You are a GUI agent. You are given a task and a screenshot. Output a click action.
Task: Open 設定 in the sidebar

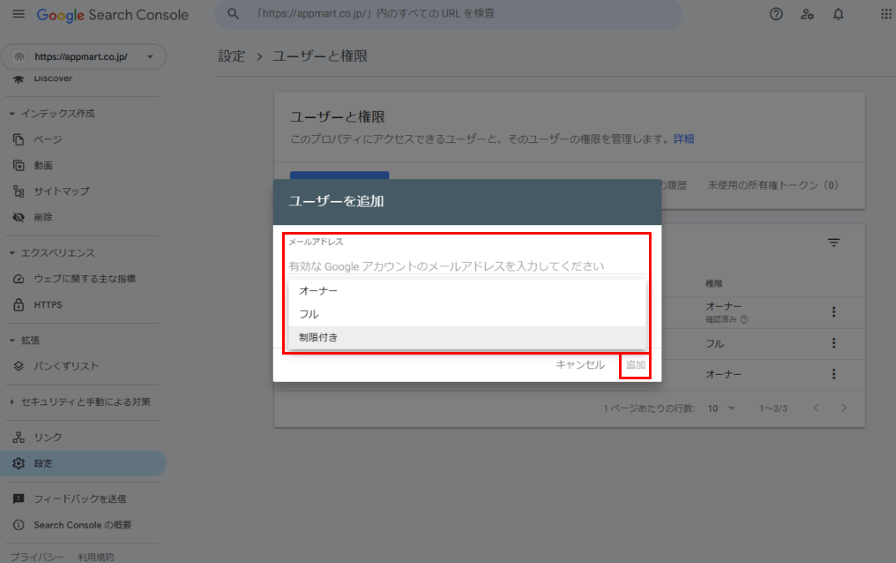pyautogui.click(x=83, y=463)
